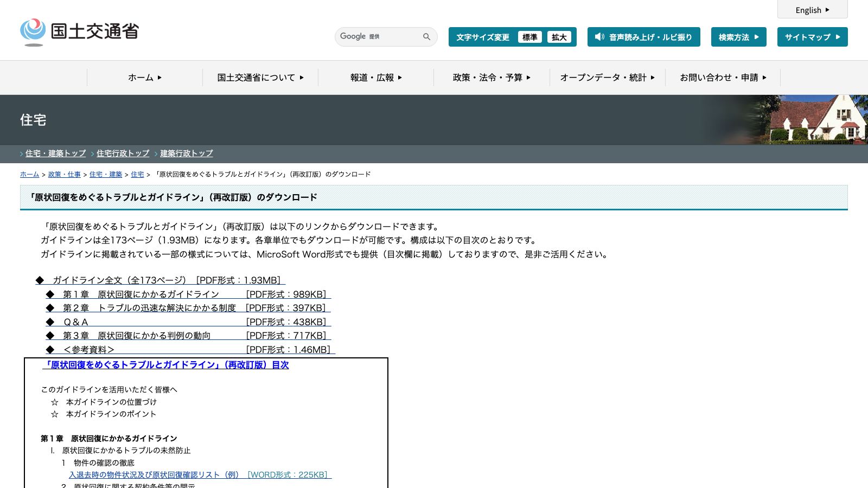
Task: Set text size to 標準
Action: 529,37
